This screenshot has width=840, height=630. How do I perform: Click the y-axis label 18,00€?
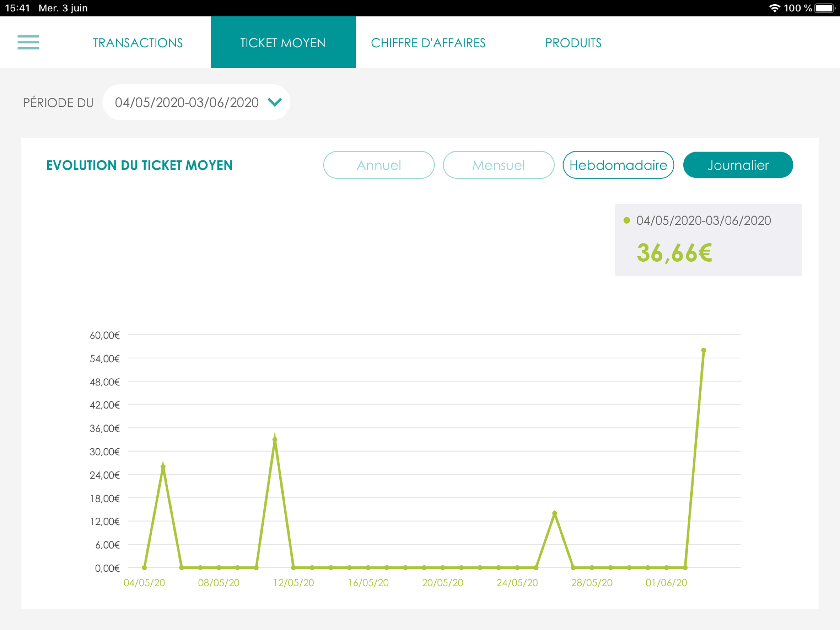[x=105, y=498]
